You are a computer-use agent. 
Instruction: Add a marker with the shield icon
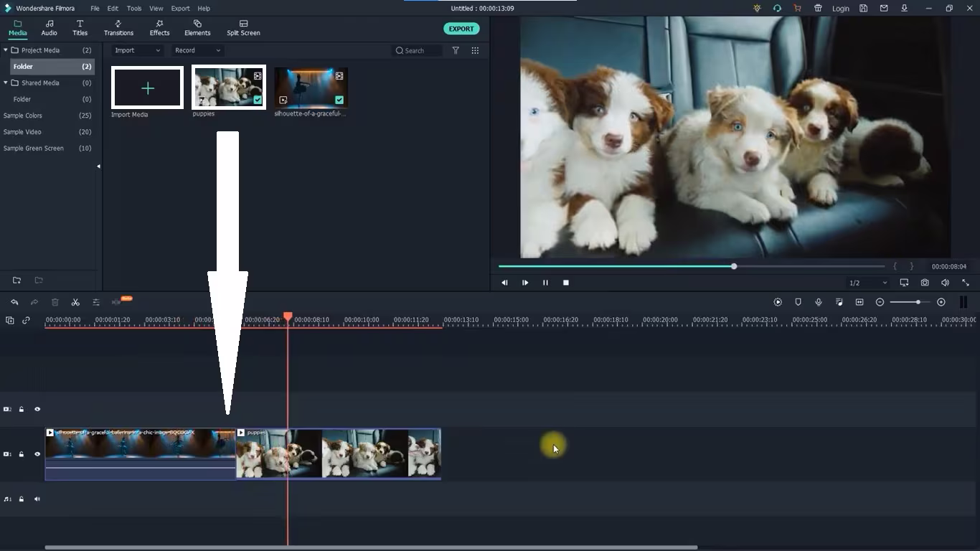click(798, 302)
